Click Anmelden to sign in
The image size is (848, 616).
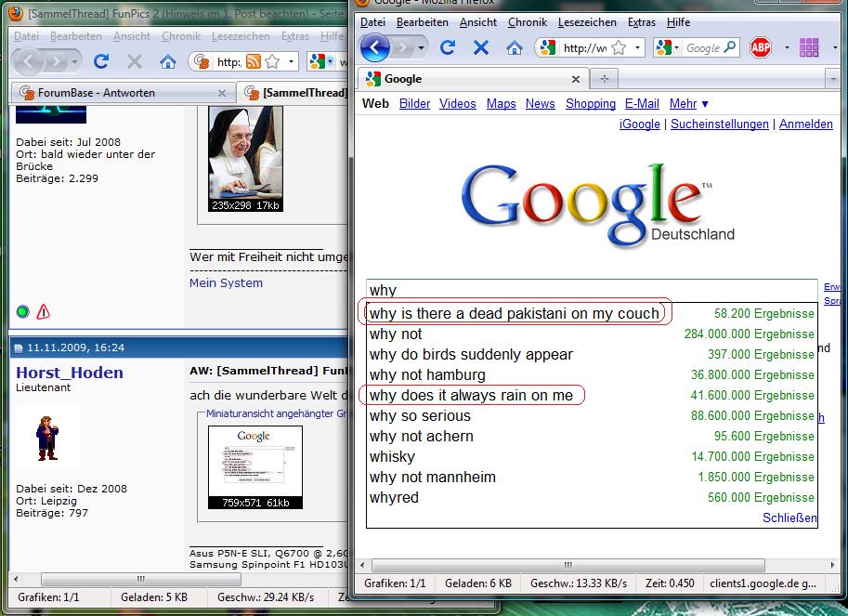click(806, 124)
